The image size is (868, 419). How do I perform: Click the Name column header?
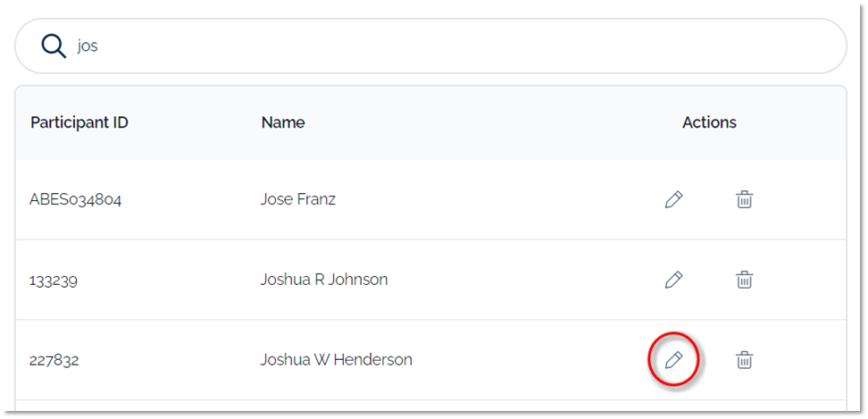283,122
